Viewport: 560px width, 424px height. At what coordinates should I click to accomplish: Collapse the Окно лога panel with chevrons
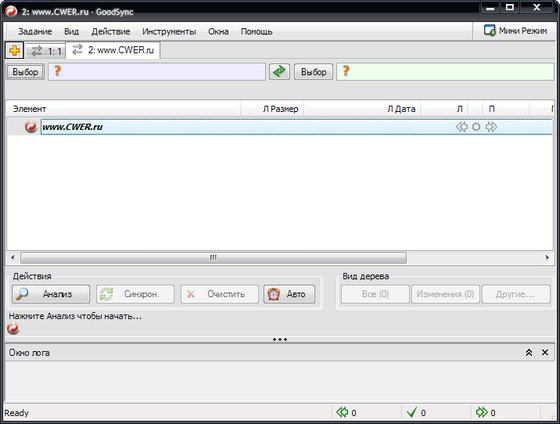tap(529, 353)
